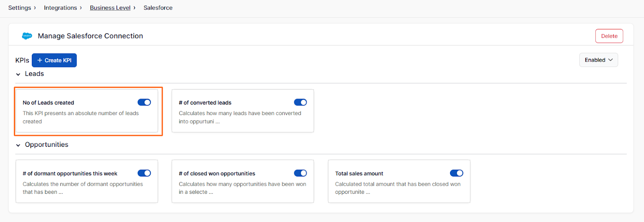Toggle the Total sales amount KPI
This screenshot has width=644, height=222.
pyautogui.click(x=456, y=173)
